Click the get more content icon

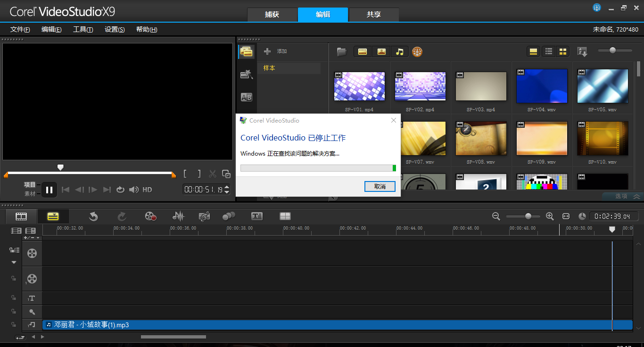[x=417, y=52]
